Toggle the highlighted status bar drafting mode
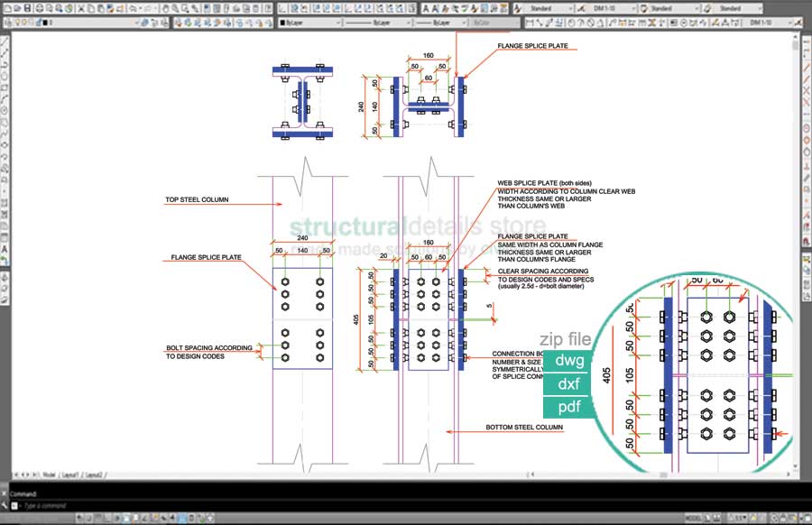The height and width of the screenshot is (525, 812). pyautogui.click(x=181, y=518)
